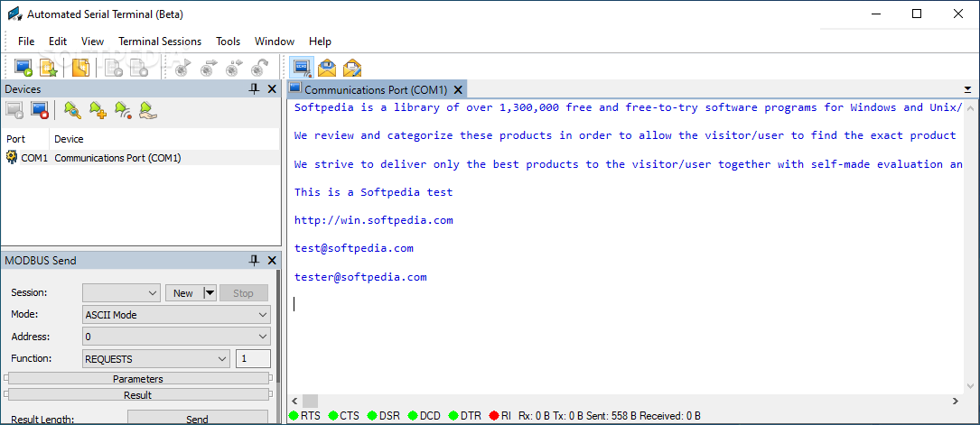This screenshot has height=425, width=980.
Task: Close the MODBUS Send panel
Action: point(272,260)
